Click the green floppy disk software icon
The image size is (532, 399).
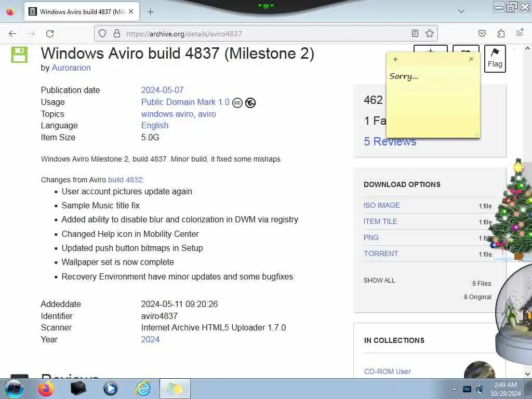pos(19,55)
